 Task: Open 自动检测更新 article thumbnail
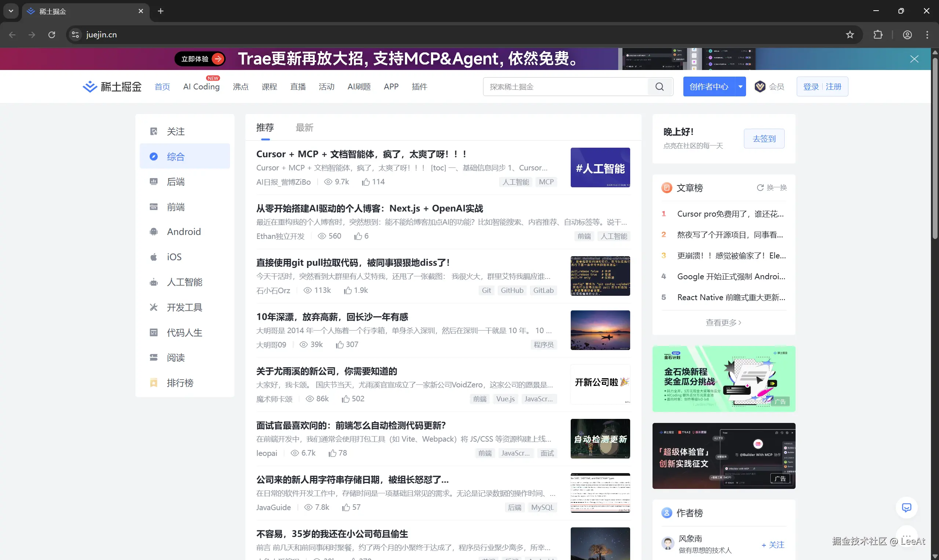pyautogui.click(x=600, y=438)
